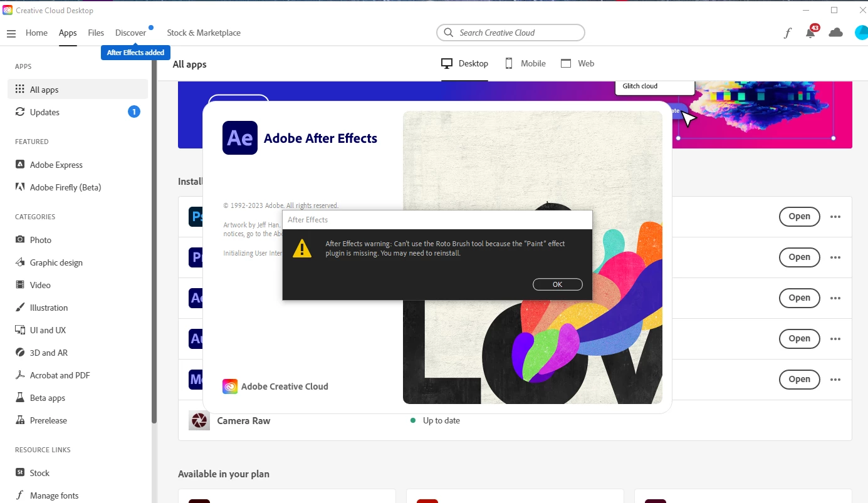
Task: Click the After Effects Ae splash logo
Action: coord(240,138)
